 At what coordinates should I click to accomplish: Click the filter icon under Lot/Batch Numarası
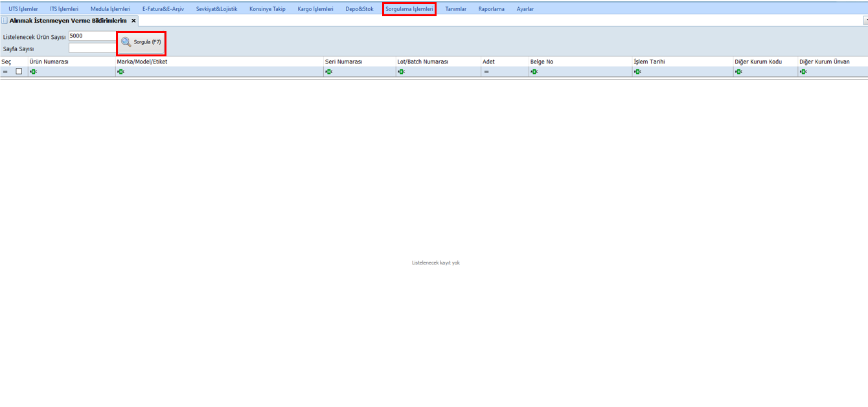(x=401, y=72)
